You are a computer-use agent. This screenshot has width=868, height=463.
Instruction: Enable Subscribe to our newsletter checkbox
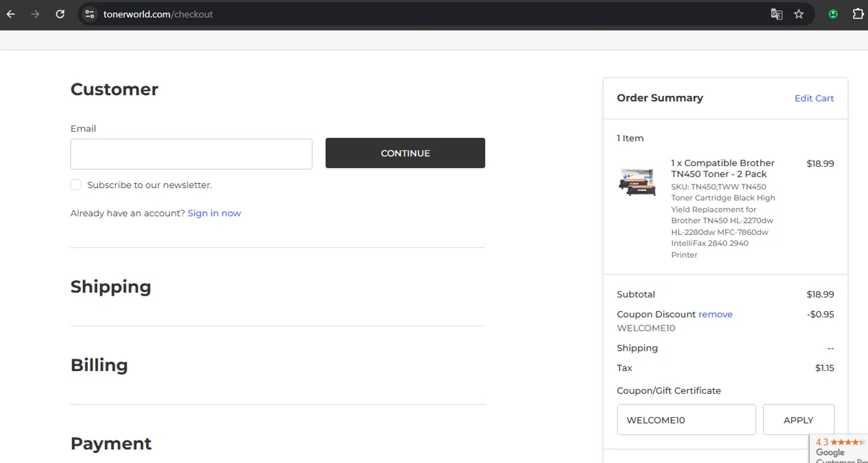point(76,185)
